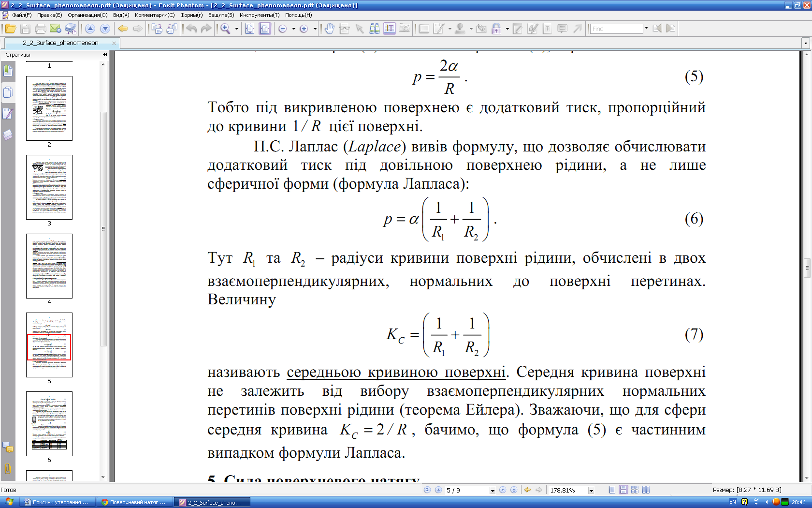
Task: Click the Undo arrow in toolbar
Action: tap(191, 29)
